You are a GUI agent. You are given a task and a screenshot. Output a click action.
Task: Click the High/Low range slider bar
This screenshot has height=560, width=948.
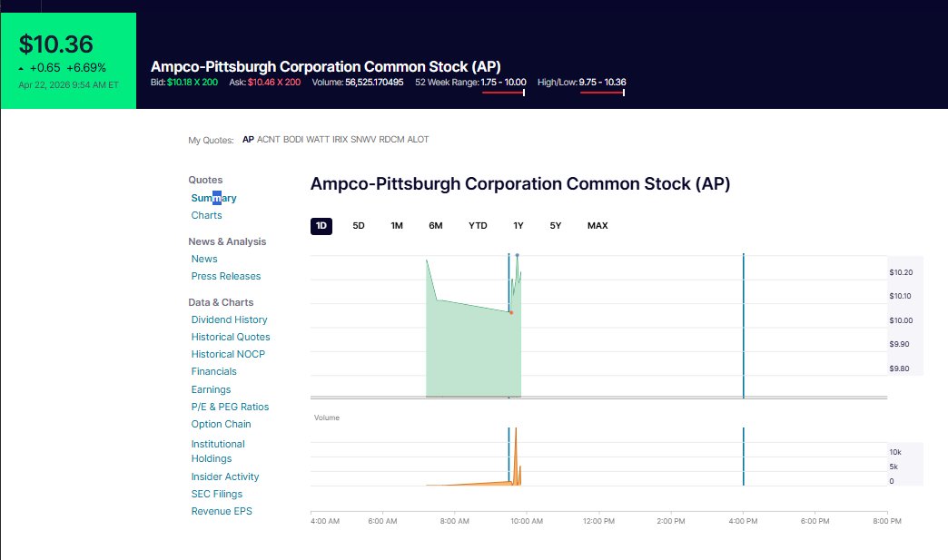coord(602,93)
